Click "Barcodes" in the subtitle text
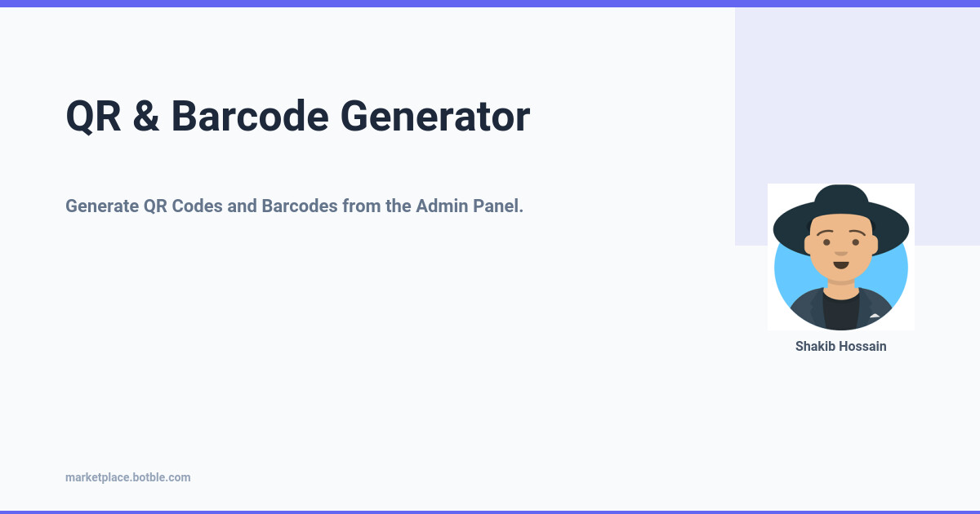 [298, 206]
